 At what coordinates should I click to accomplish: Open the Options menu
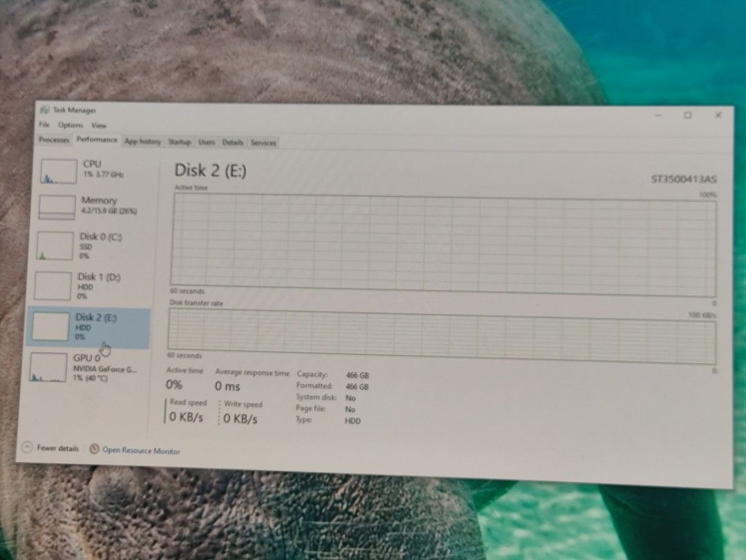[x=70, y=125]
